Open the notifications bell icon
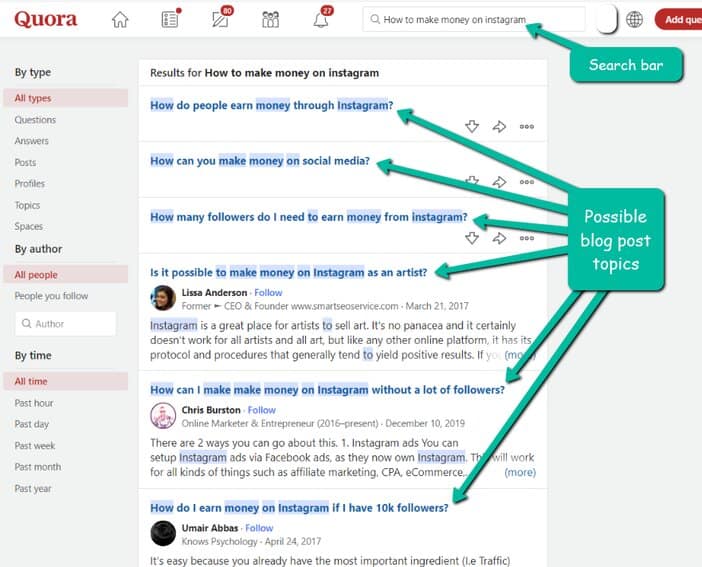 click(321, 19)
